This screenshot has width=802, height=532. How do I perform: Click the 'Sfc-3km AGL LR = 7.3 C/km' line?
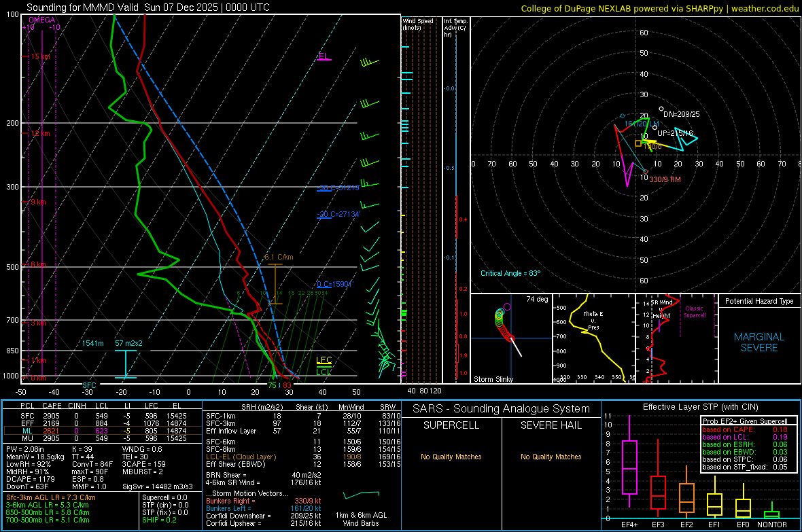[x=51, y=497]
